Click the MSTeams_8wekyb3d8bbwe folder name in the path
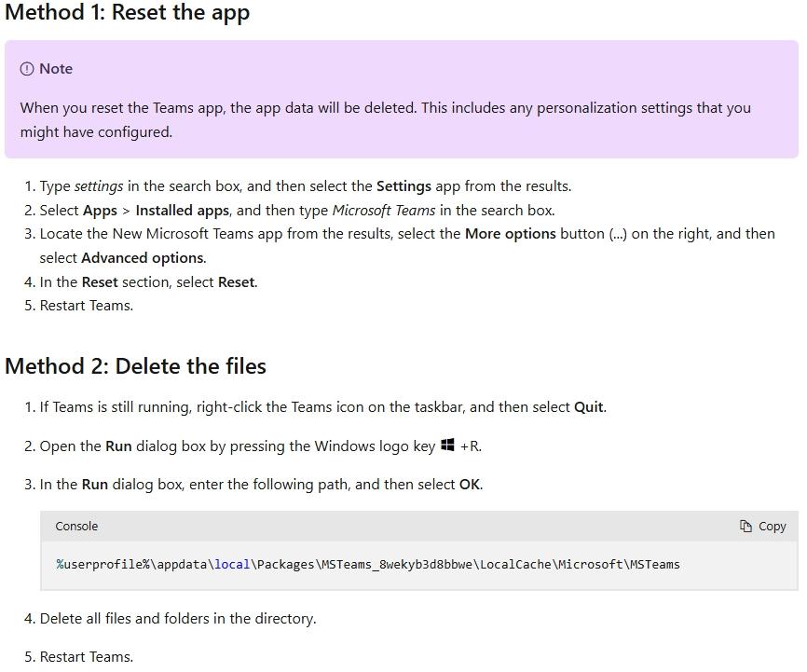This screenshot has height=672, width=807. (x=397, y=565)
